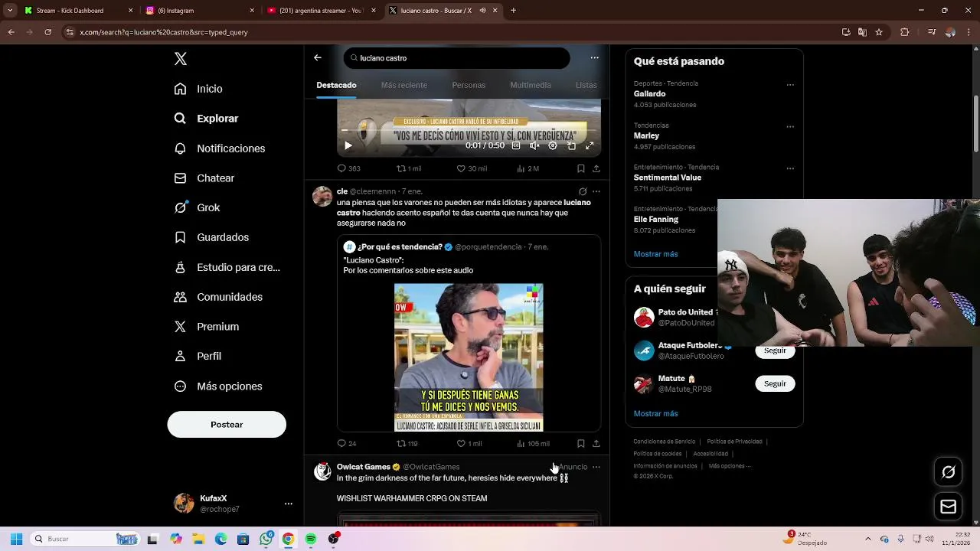Open Premium in the sidebar
The image size is (980, 551).
(x=206, y=327)
